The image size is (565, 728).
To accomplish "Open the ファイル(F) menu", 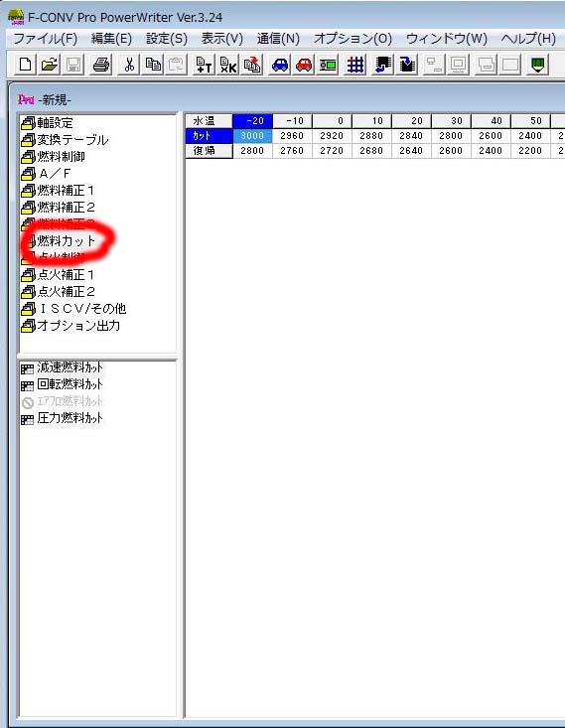I will (45, 39).
